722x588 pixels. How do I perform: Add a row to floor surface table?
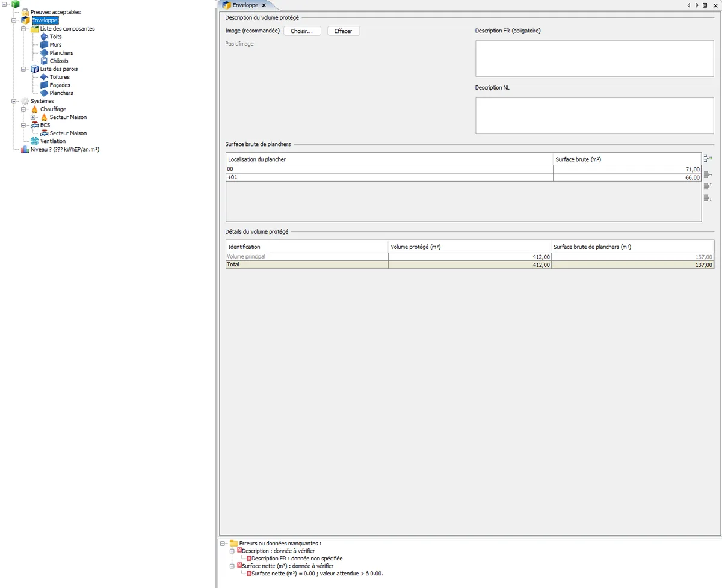click(708, 158)
